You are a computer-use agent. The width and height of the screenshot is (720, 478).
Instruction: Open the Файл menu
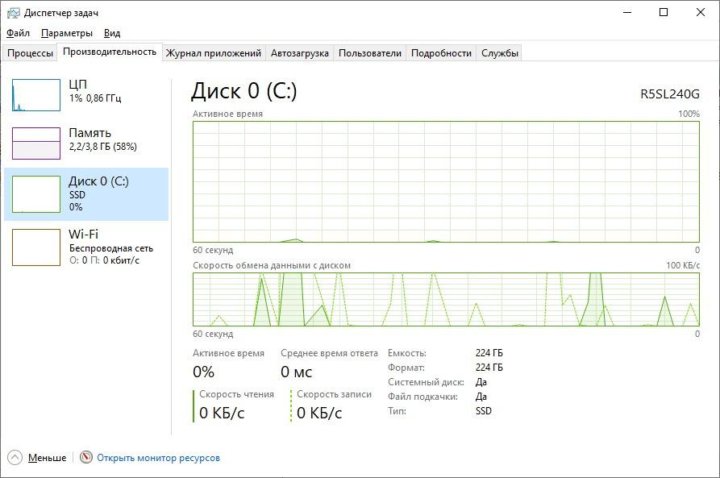coord(17,33)
